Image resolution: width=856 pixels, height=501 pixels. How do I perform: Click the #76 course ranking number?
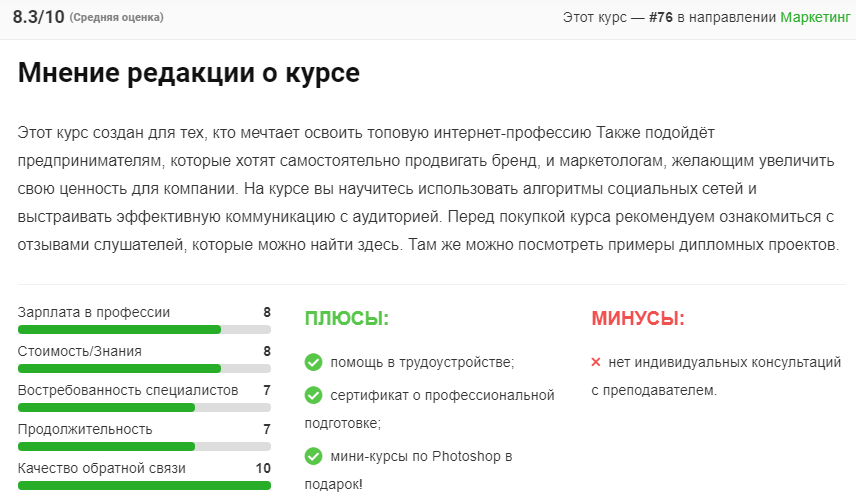[661, 18]
